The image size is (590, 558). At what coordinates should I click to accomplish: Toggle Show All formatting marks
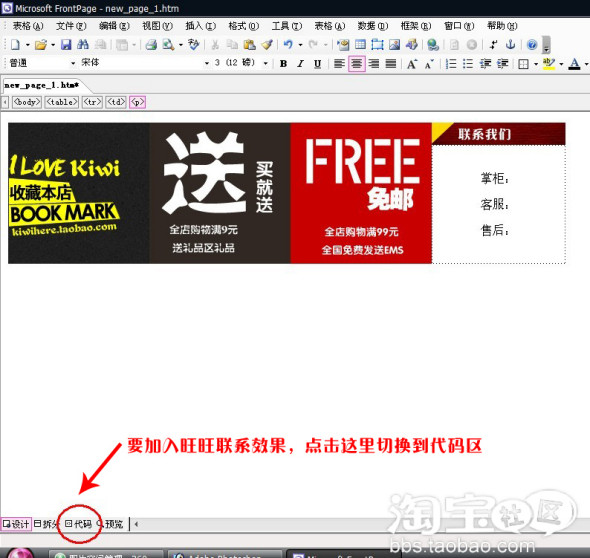493,45
